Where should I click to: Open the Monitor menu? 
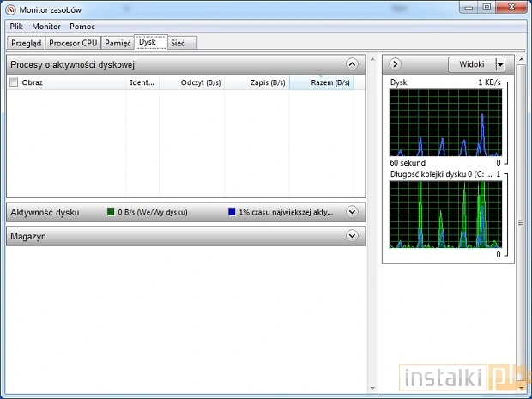click(x=46, y=27)
